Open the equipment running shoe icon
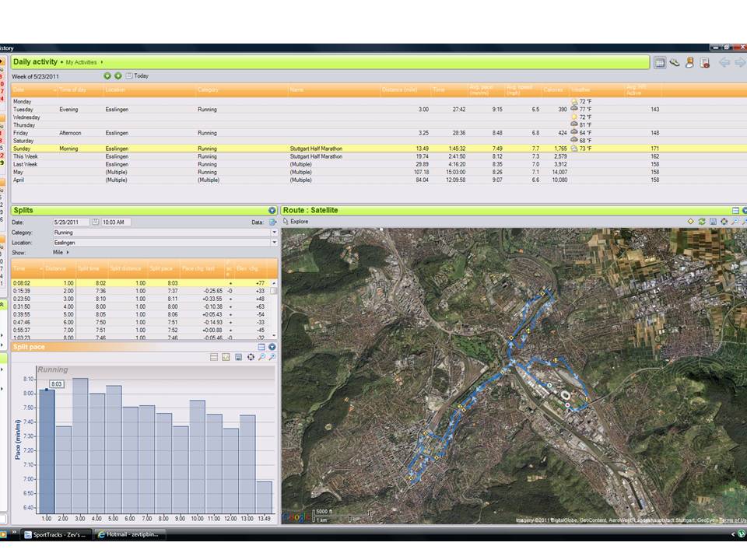Viewport: 747px width, 560px height. pos(675,62)
